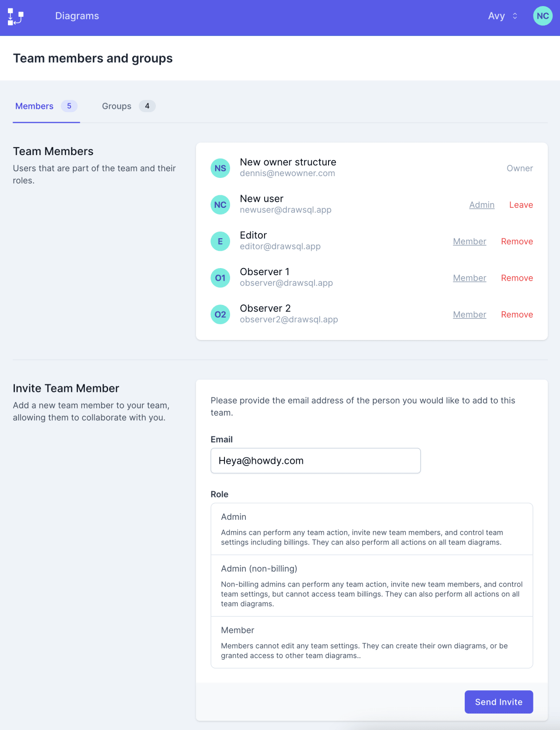Image resolution: width=560 pixels, height=730 pixels.
Task: Click the Observer 1 name
Action: [265, 272]
